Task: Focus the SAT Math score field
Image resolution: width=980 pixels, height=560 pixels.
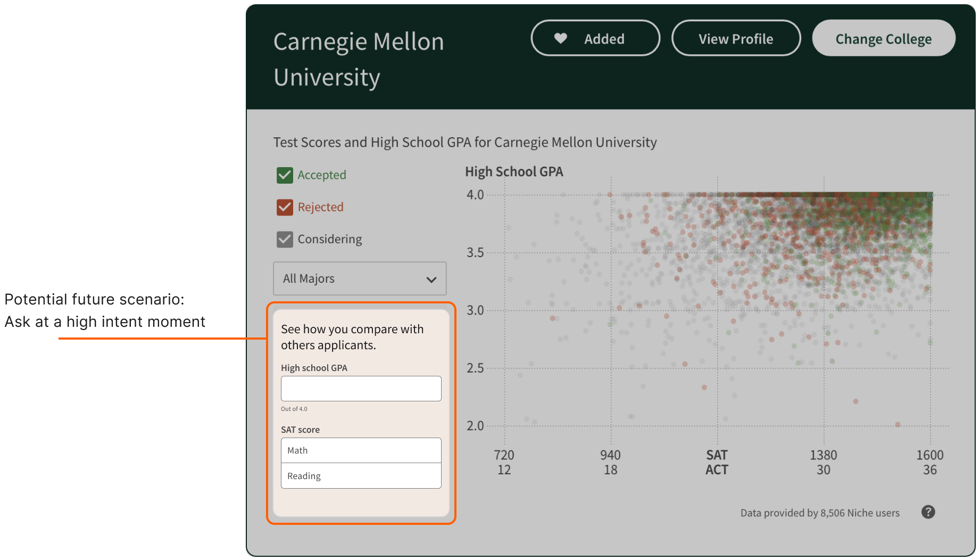Action: click(x=361, y=450)
